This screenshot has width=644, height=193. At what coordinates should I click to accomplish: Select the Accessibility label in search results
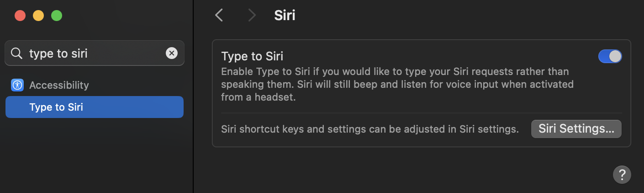click(x=59, y=85)
